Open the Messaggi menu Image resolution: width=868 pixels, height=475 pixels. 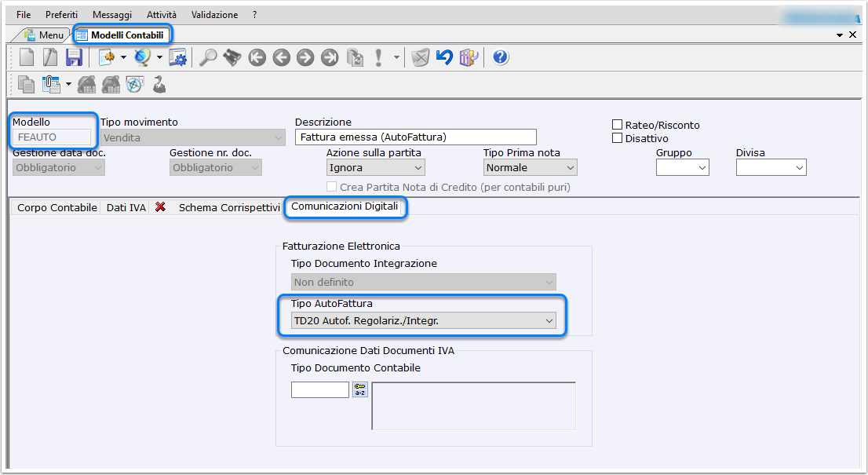(112, 15)
